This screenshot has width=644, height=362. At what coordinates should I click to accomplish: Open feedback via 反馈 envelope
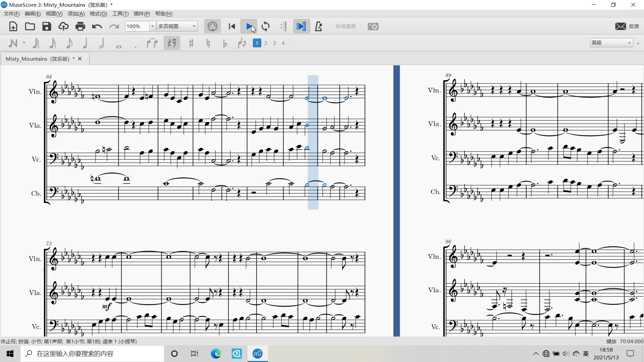pyautogui.click(x=627, y=26)
